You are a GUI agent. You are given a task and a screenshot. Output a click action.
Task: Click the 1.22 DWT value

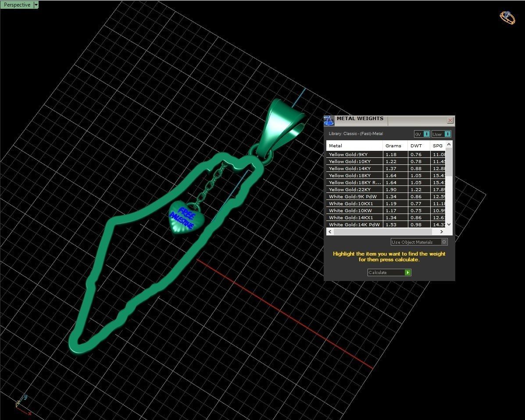coord(416,189)
